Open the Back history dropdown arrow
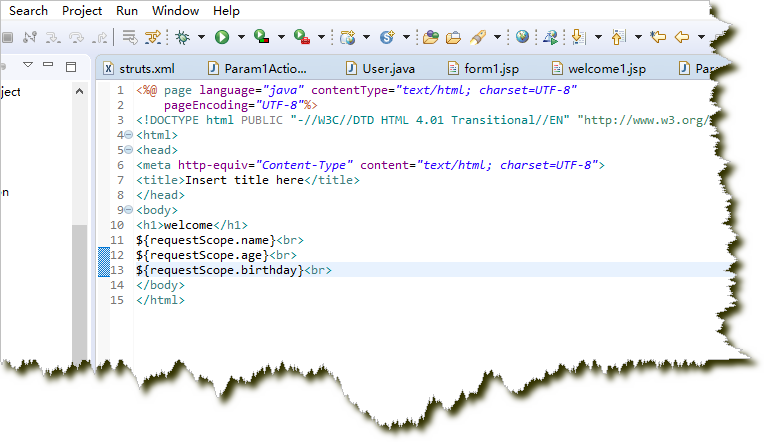The width and height of the screenshot is (764, 442). (701, 37)
